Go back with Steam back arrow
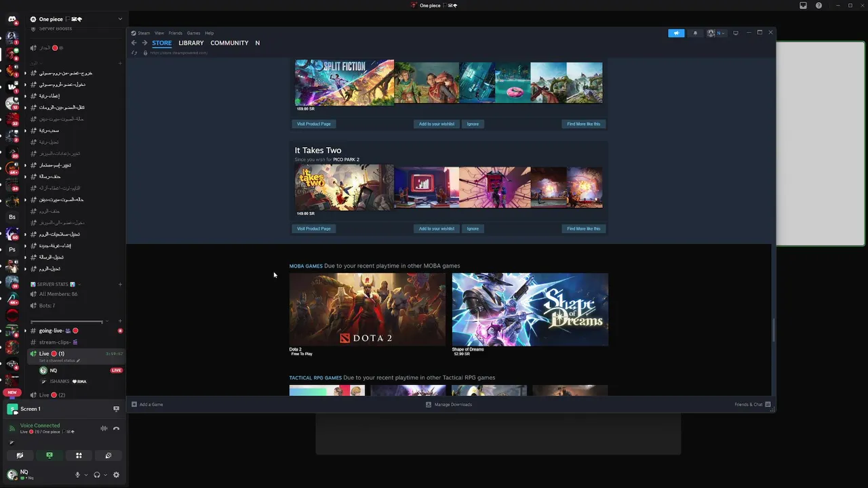 pyautogui.click(x=134, y=43)
